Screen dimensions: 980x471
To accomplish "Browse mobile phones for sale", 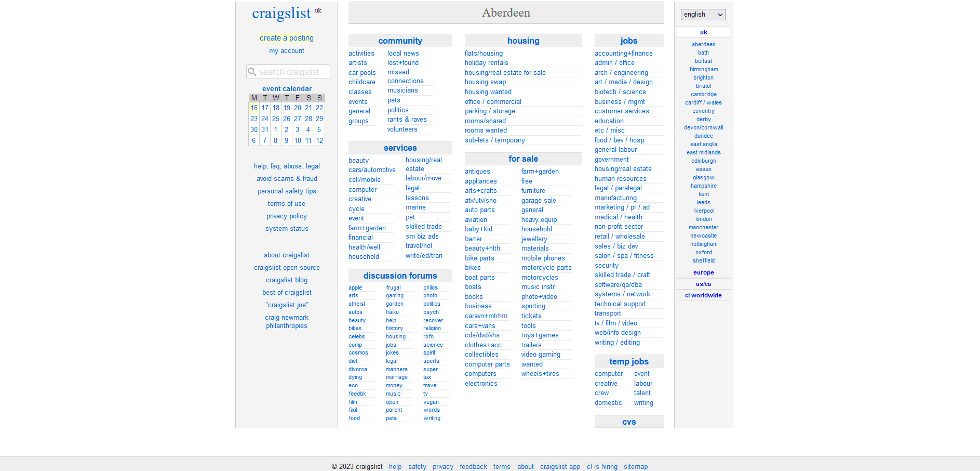I will click(543, 258).
